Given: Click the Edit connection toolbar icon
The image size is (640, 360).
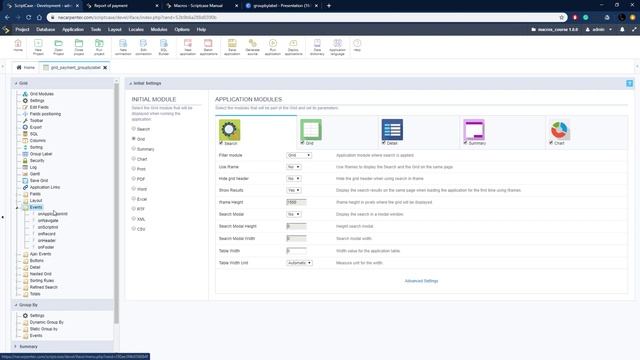Looking at the screenshot, I should pos(143,47).
